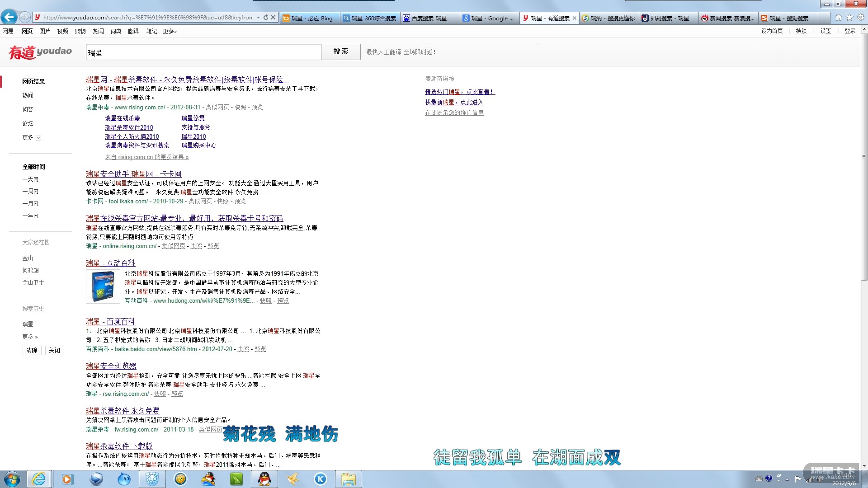Click the 清除 search history button

pyautogui.click(x=32, y=350)
